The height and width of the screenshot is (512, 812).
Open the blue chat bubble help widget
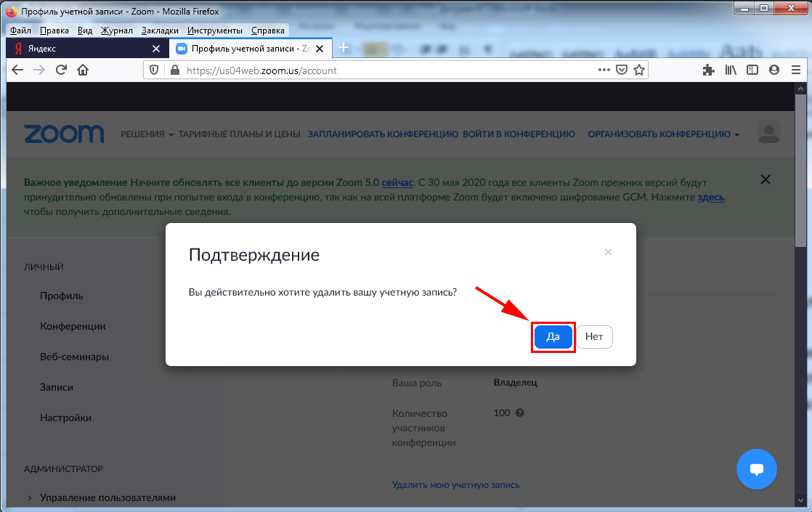pyautogui.click(x=756, y=468)
